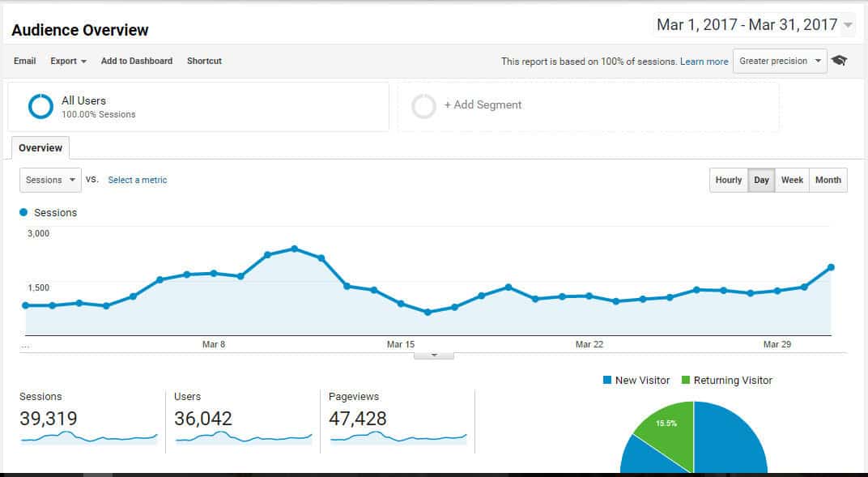868x477 pixels.
Task: Click the Mar 15 axis label
Action: [401, 344]
